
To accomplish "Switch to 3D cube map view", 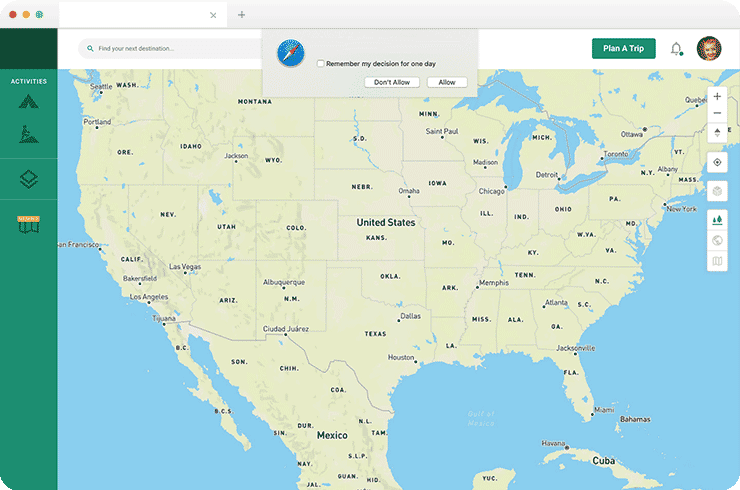I will [x=717, y=191].
